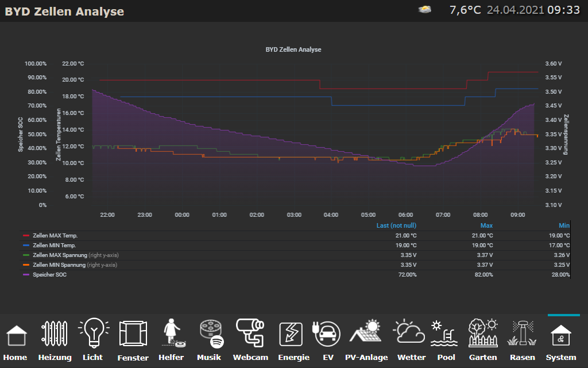Click the outdoor temperature 7,6°C

tap(465, 10)
